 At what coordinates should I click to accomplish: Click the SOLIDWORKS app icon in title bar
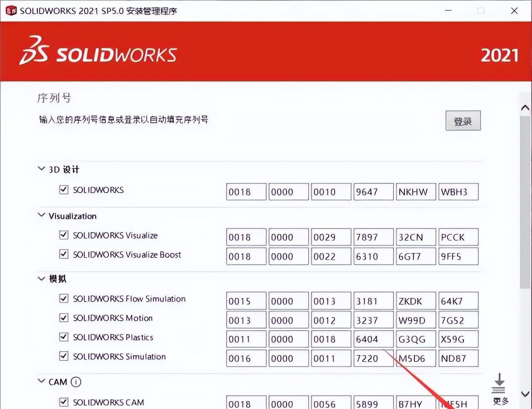coord(11,11)
